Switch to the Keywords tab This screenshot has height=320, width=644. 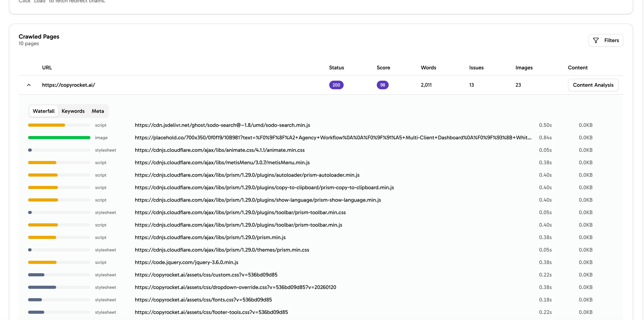pyautogui.click(x=73, y=111)
